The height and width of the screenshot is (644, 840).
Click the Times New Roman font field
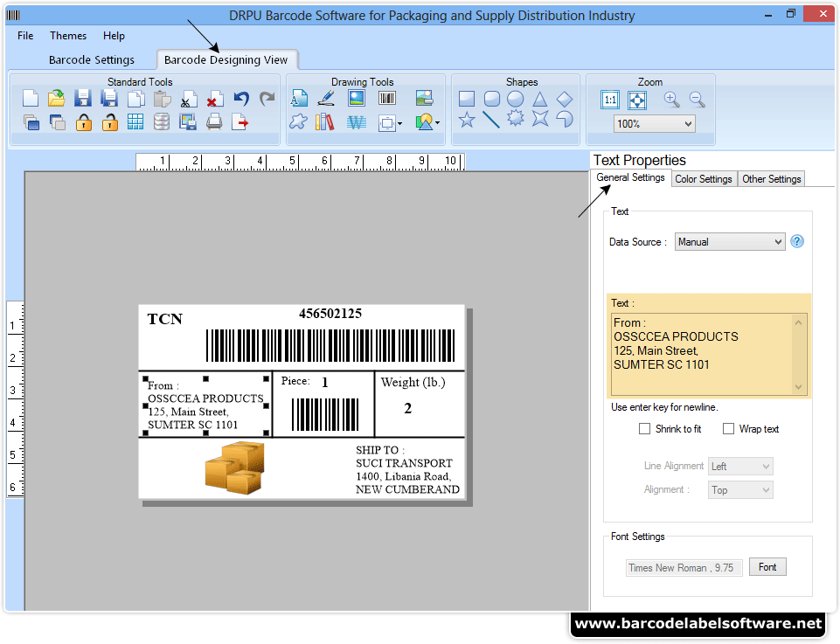tap(684, 568)
